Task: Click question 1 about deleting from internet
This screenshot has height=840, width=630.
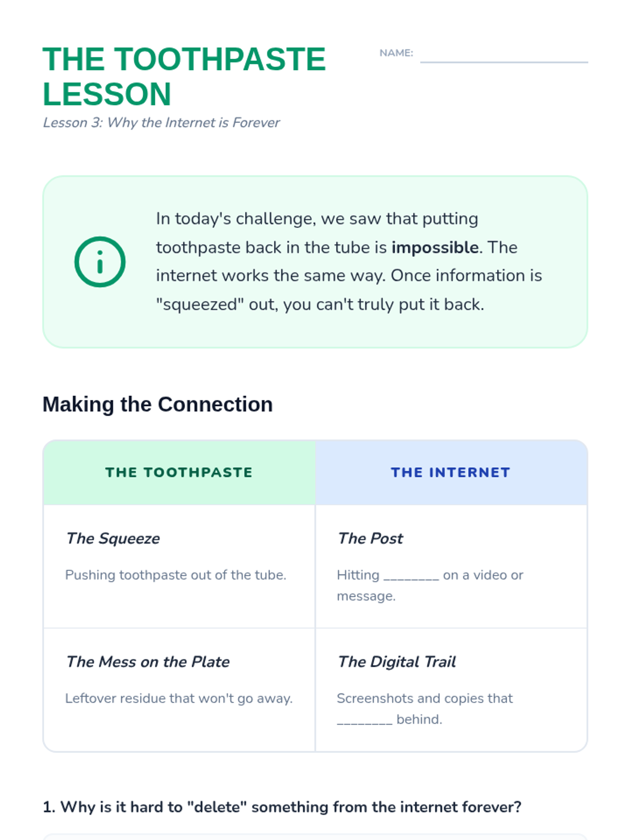Action: (282, 807)
